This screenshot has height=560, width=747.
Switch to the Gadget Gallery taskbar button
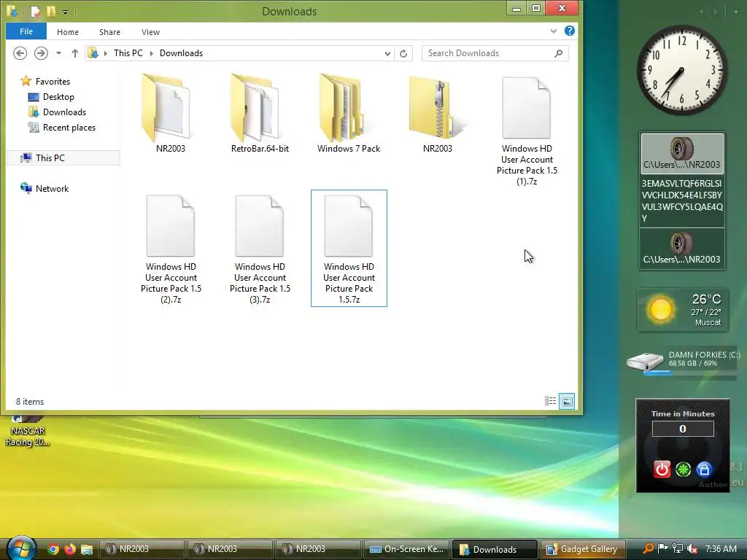point(583,549)
